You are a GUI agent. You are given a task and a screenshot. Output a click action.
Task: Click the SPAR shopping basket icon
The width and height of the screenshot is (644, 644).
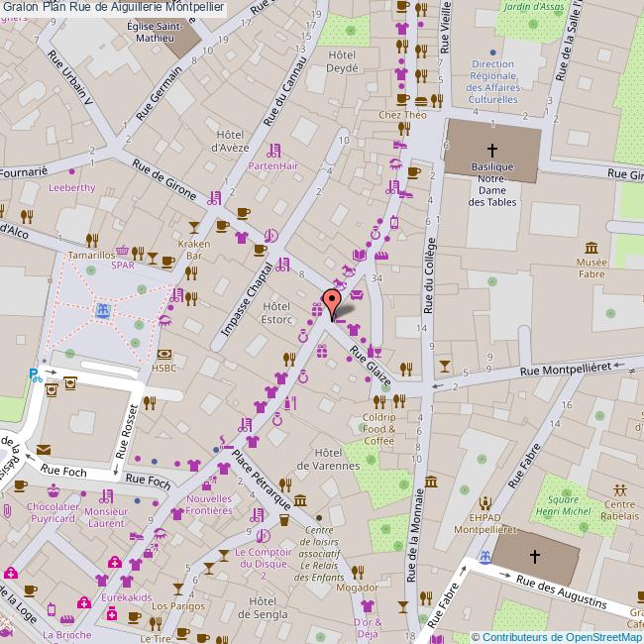(x=123, y=253)
